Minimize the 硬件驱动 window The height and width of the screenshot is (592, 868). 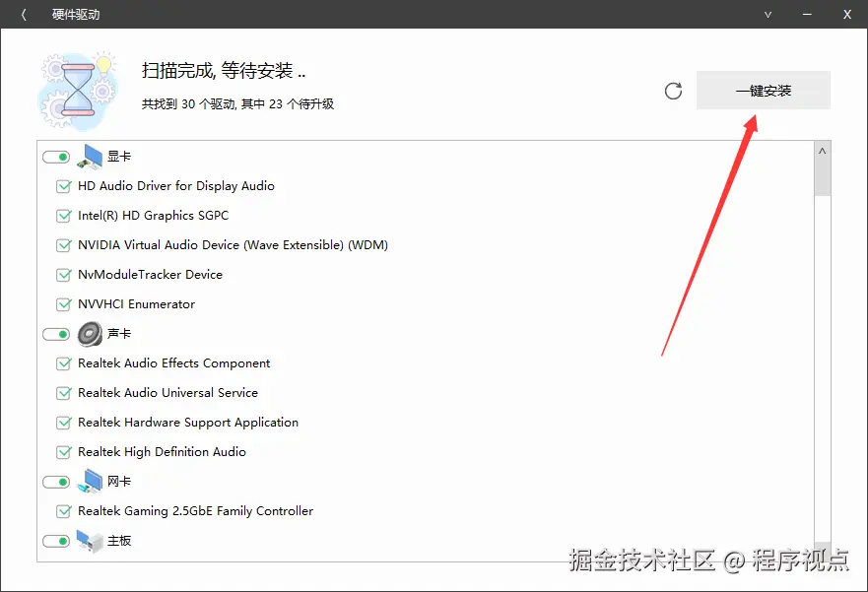[807, 15]
